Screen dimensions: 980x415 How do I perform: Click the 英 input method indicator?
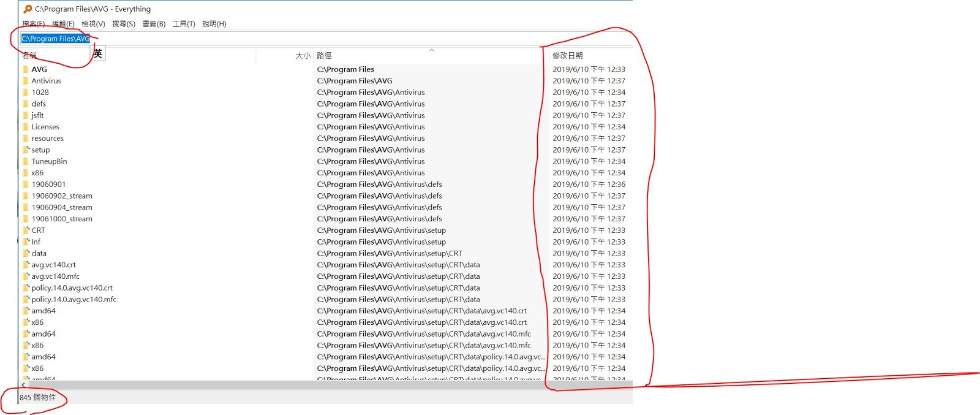tap(98, 54)
